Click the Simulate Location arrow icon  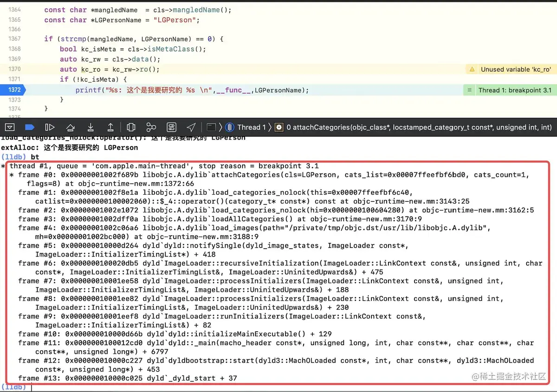tap(191, 127)
